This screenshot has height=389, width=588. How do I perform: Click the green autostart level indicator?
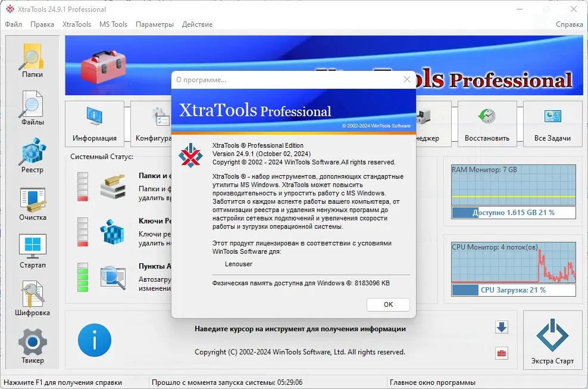(x=83, y=278)
